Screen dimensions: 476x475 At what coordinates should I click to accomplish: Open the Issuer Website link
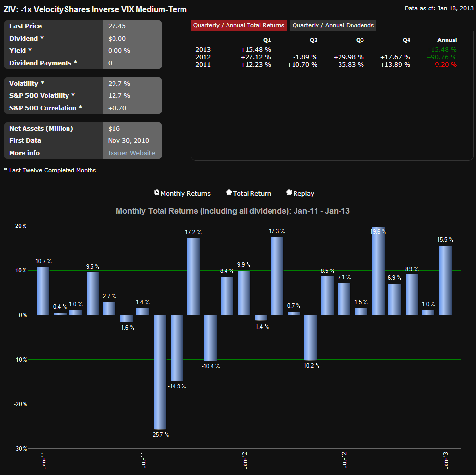[x=132, y=153]
